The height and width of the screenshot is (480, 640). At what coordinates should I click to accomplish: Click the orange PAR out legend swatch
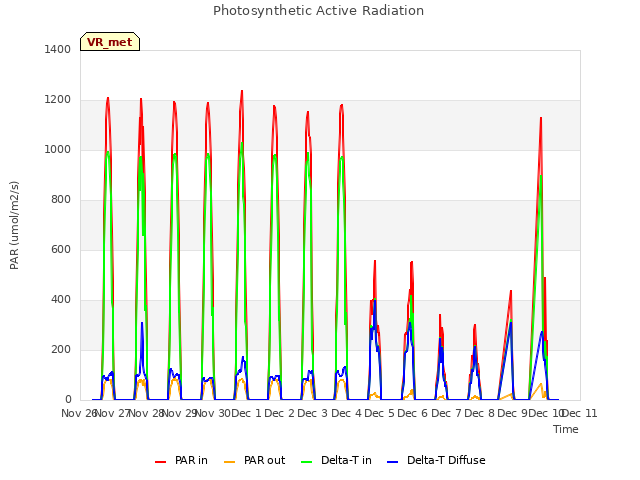[x=230, y=462]
